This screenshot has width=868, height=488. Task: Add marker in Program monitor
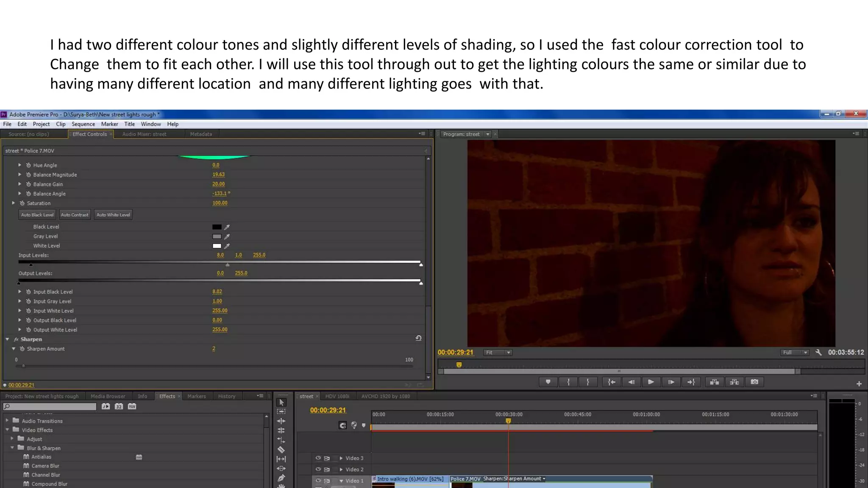[x=548, y=382]
